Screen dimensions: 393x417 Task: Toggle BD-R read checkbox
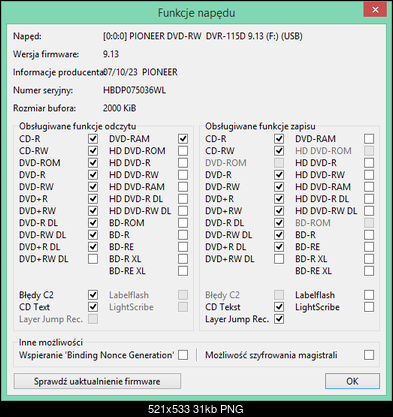coord(183,235)
